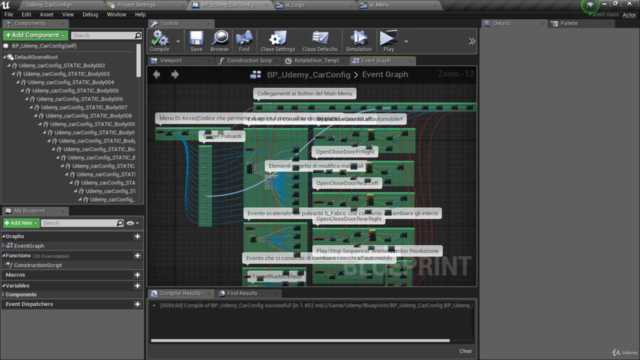Switch to the Construction Script tab
This screenshot has width=640, height=360.
pyautogui.click(x=248, y=60)
